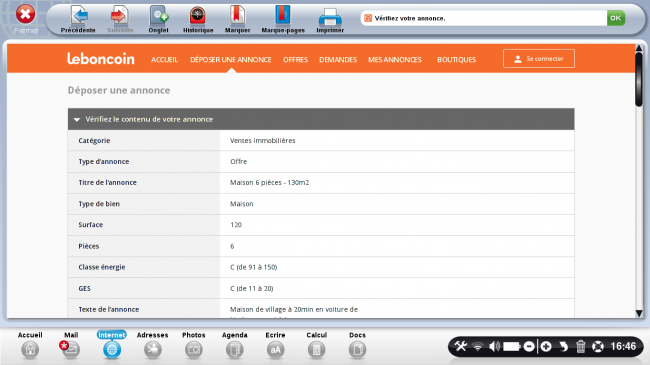
Task: Click the Se connecter button
Action: click(539, 58)
